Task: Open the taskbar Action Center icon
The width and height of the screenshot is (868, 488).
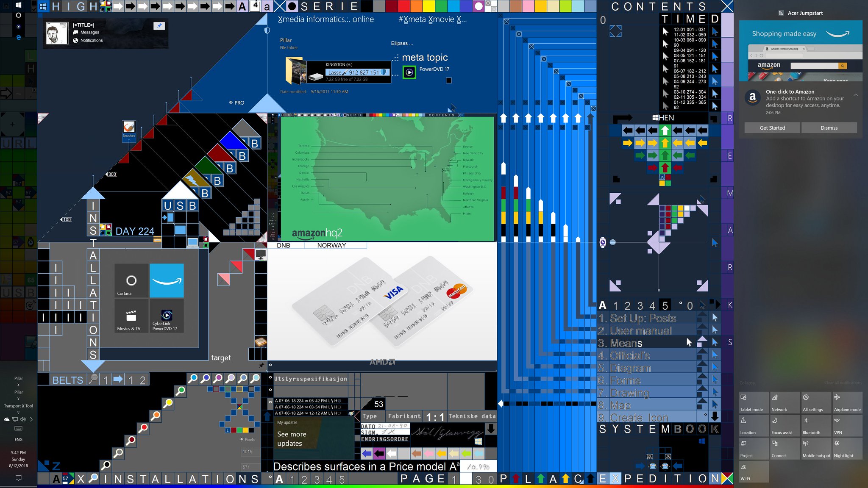Action: point(18,478)
